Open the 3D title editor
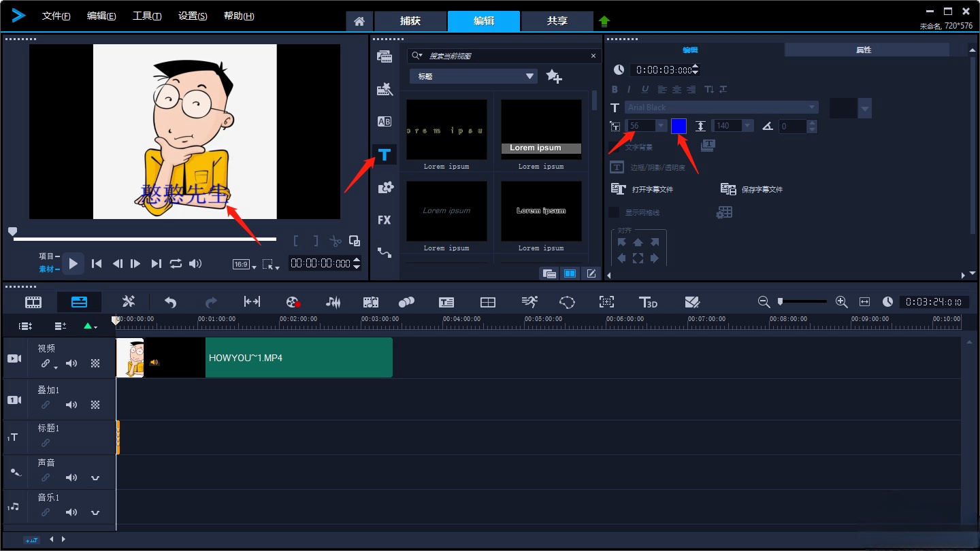This screenshot has width=980, height=551. 648,302
